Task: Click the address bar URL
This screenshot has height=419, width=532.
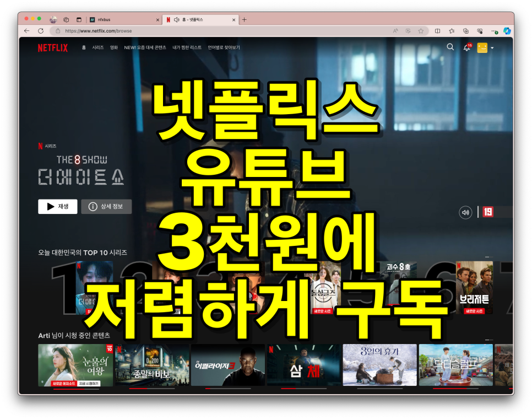Action: (99, 31)
